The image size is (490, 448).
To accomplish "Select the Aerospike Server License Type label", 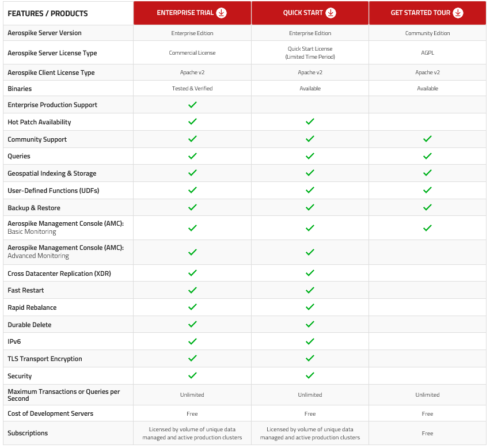I will point(52,53).
